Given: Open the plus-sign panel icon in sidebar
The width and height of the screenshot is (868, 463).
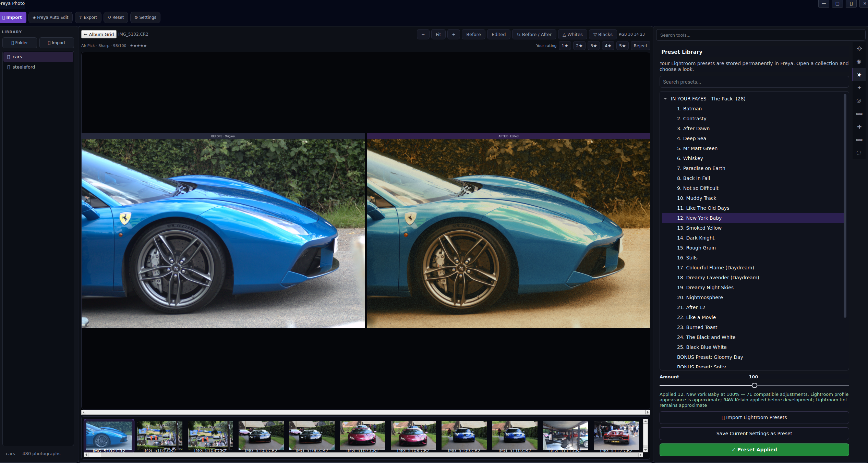Looking at the screenshot, I should [859, 127].
